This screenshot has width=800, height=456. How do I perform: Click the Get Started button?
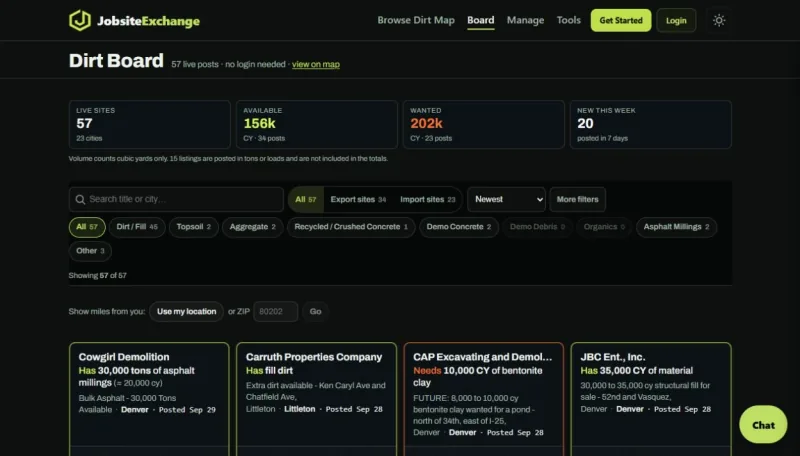(620, 20)
